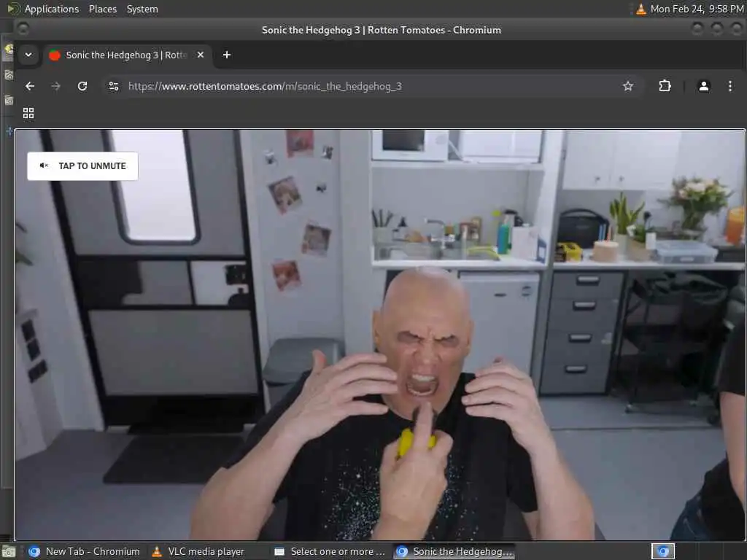Switch to Select one or more taskbar window
Screen dimensions: 747x560
coord(330,551)
